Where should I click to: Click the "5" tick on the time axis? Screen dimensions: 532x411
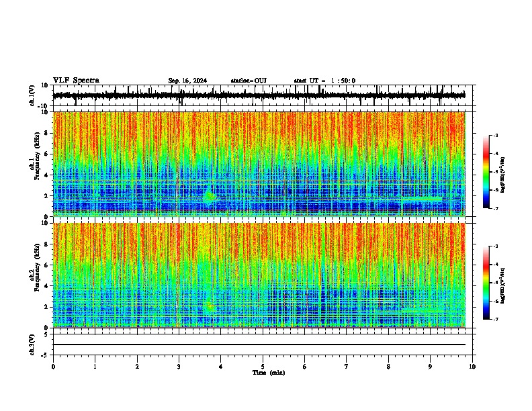(x=263, y=367)
